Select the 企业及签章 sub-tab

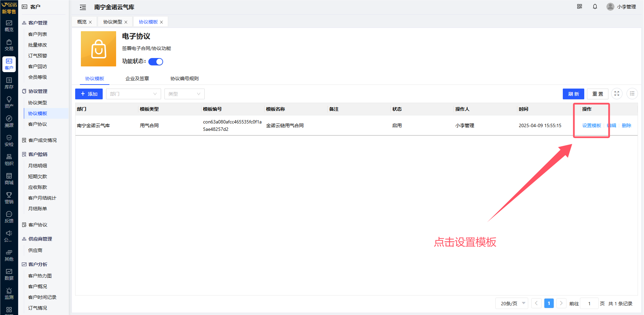pyautogui.click(x=137, y=78)
